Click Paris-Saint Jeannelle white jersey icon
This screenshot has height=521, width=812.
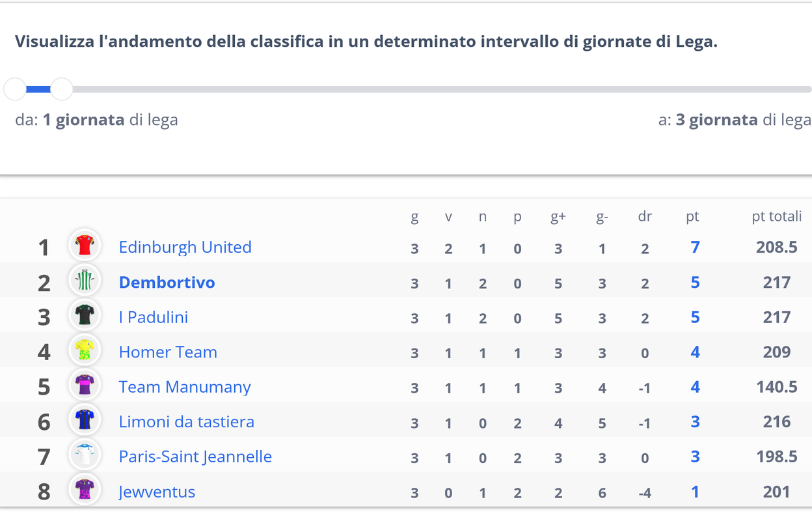[85, 456]
